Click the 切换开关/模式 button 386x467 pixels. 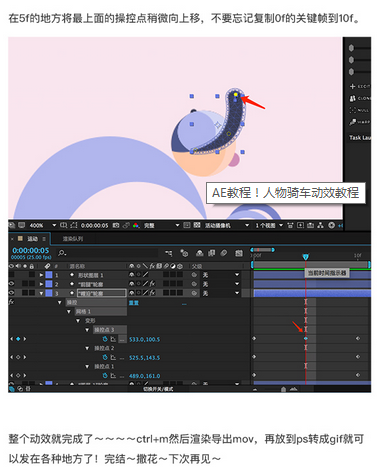coord(158,389)
